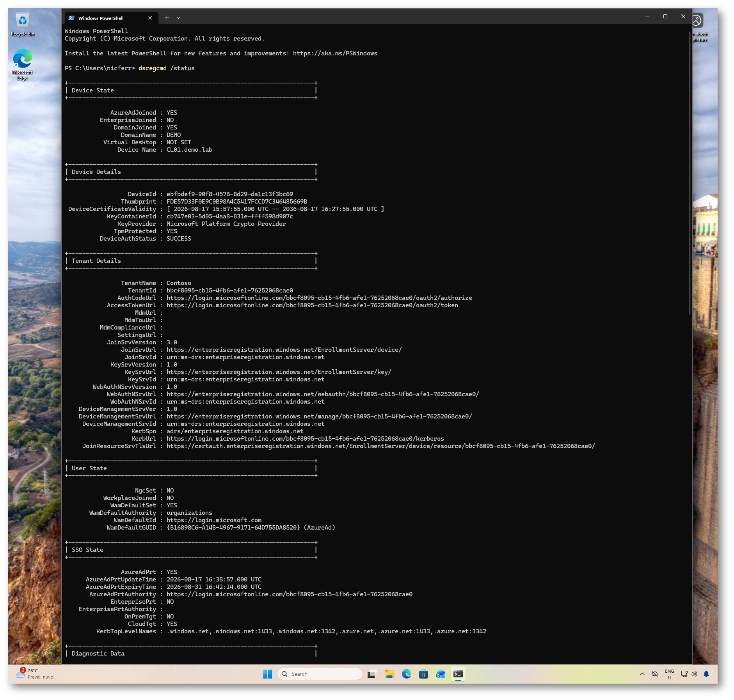
Task: Click the DeviceAuthStatus SUCCESS value
Action: (179, 239)
